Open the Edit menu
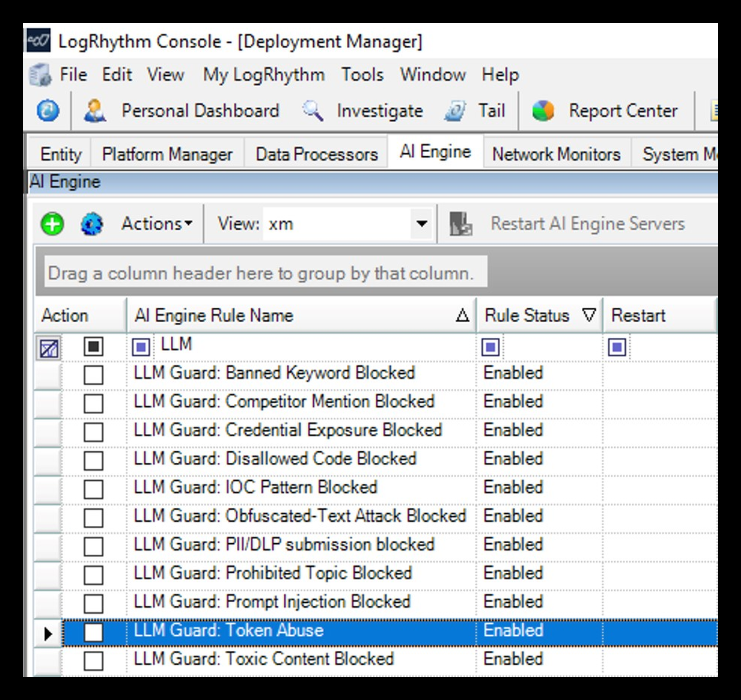This screenshot has width=741, height=700. (117, 75)
